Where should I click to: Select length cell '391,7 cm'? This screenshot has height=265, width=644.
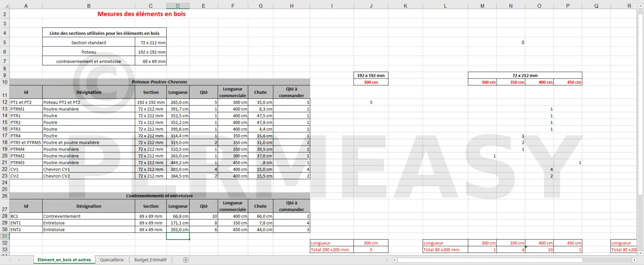tap(178, 109)
